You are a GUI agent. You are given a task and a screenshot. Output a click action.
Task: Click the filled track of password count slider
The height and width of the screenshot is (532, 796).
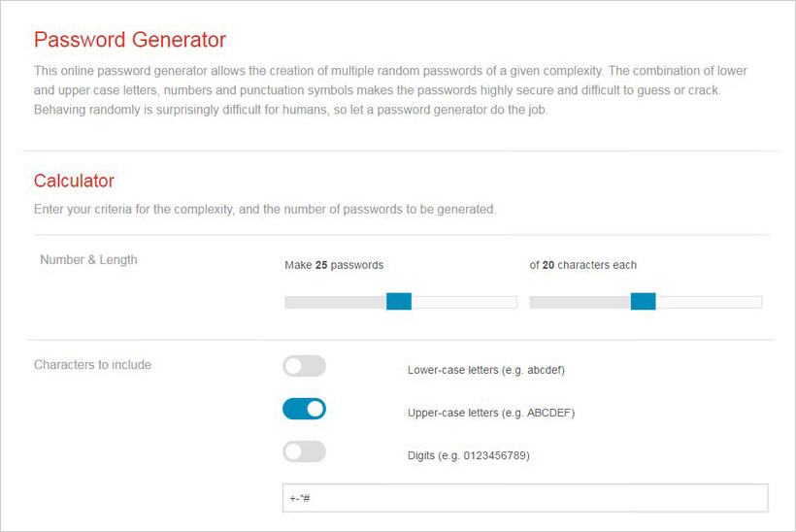pyautogui.click(x=336, y=302)
